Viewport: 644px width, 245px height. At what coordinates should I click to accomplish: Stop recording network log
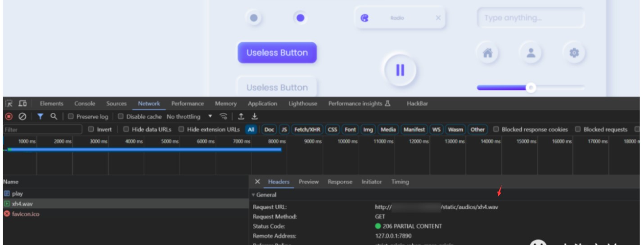tap(9, 116)
